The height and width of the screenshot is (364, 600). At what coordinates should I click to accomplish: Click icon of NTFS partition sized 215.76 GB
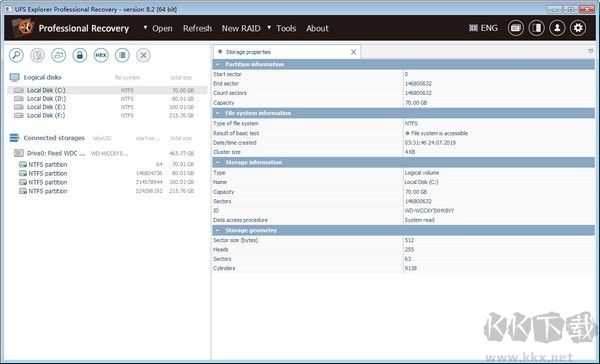coord(23,191)
